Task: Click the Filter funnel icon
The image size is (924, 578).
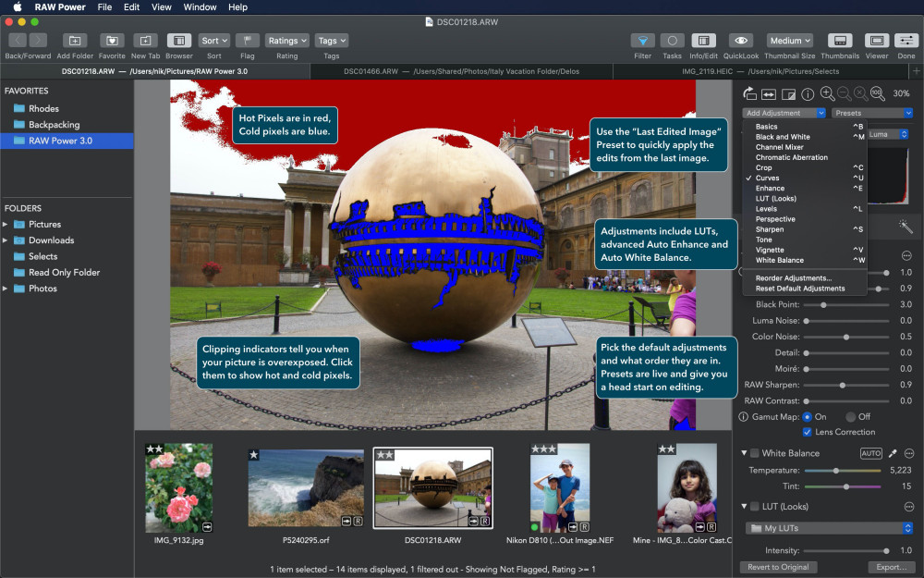Action: coord(642,41)
